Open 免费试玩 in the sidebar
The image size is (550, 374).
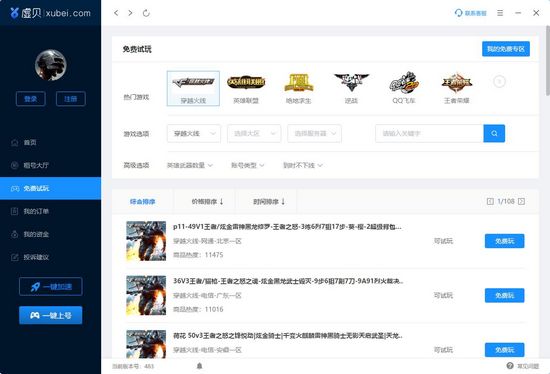coord(51,188)
